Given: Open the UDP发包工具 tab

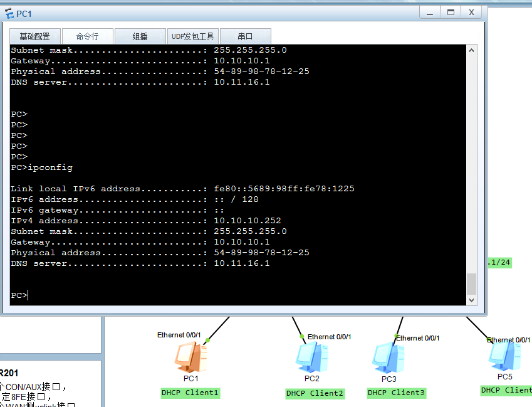Looking at the screenshot, I should click(192, 36).
